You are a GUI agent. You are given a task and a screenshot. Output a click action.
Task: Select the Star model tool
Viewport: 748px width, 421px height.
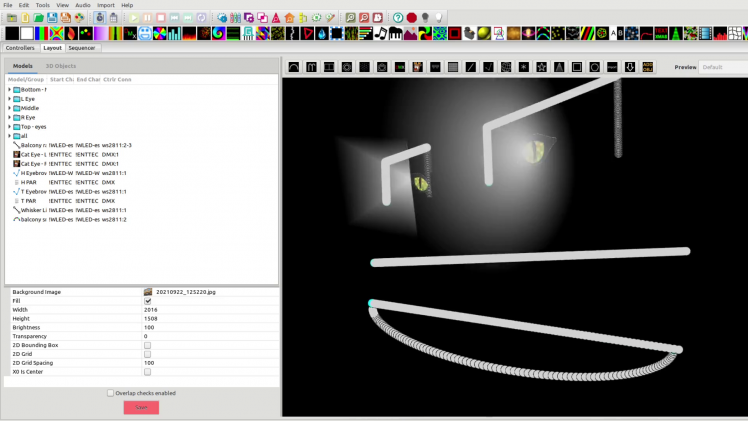pyautogui.click(x=541, y=67)
